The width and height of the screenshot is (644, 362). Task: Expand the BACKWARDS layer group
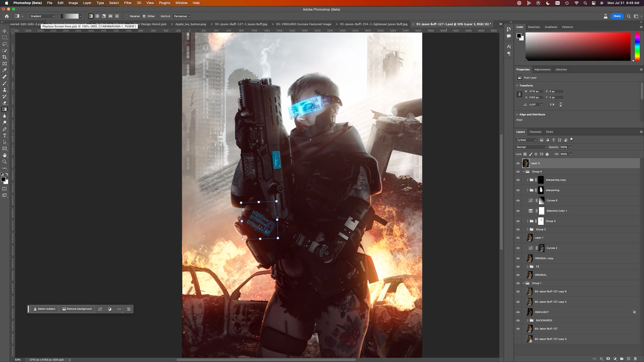coord(528,321)
